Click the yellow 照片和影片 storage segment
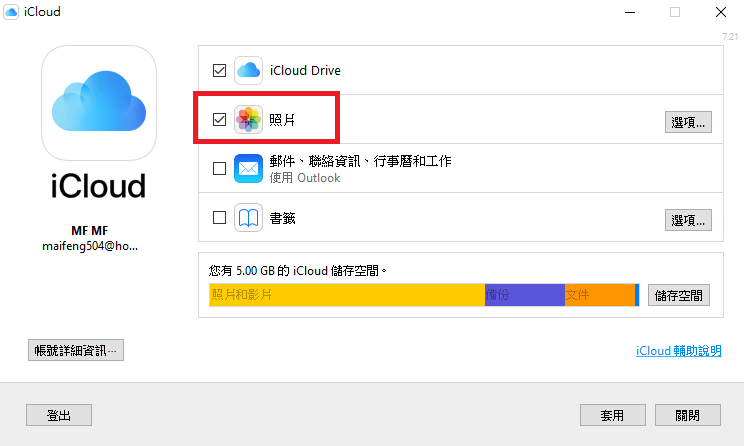Image resolution: width=744 pixels, height=446 pixels. (347, 295)
